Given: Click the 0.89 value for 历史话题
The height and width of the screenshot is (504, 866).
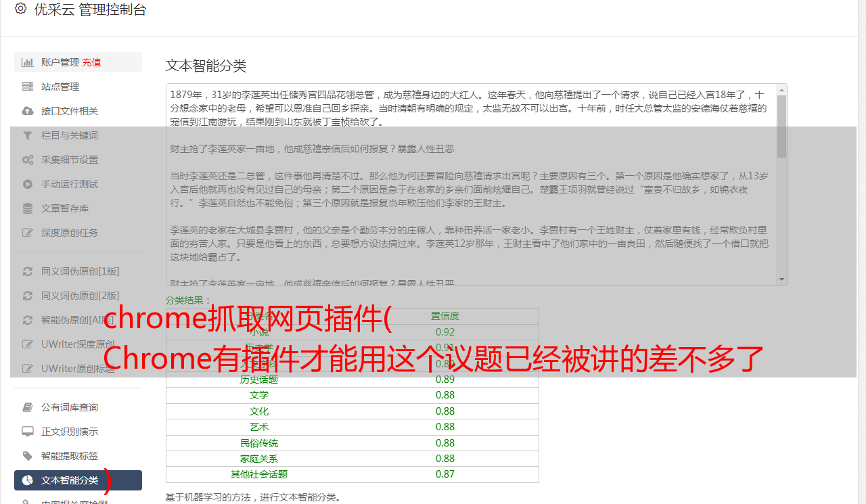Looking at the screenshot, I should click(x=445, y=380).
